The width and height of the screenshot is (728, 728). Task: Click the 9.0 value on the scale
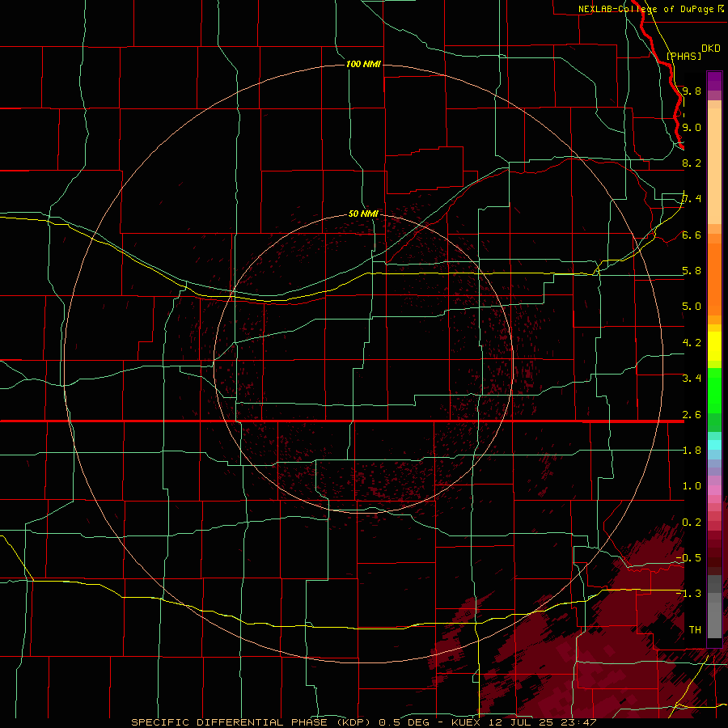(x=692, y=127)
